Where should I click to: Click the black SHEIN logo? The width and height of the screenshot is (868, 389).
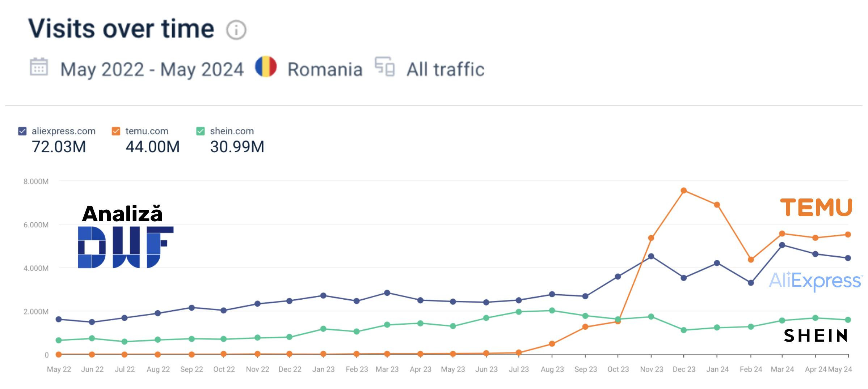[815, 336]
